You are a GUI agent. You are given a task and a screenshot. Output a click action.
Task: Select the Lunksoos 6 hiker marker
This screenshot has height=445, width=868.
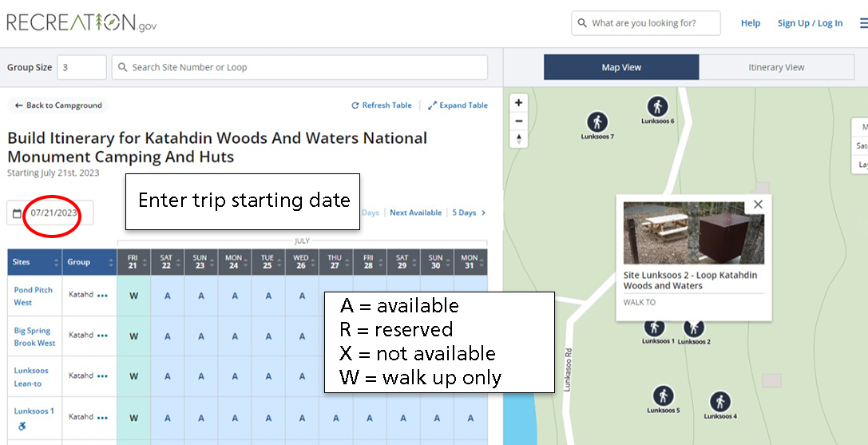(658, 105)
